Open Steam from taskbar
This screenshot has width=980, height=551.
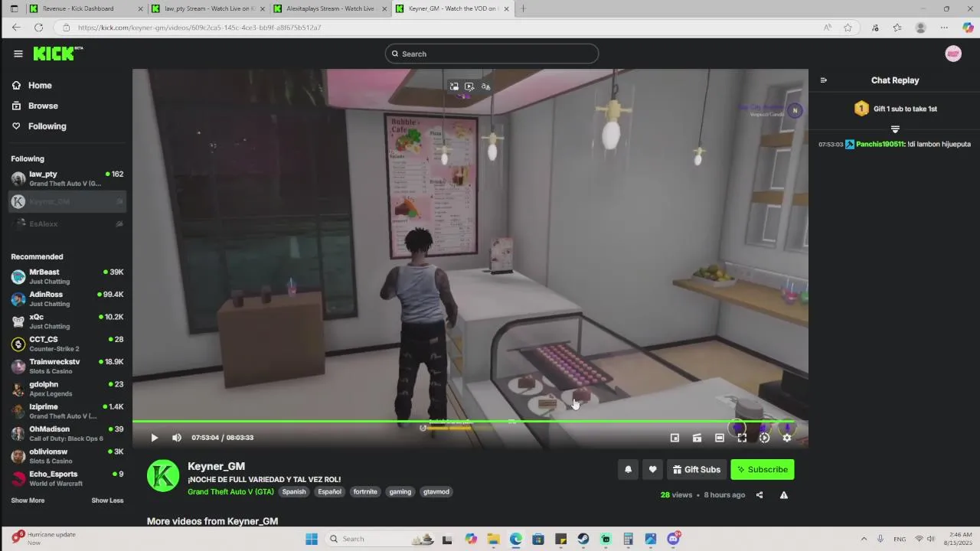click(583, 539)
